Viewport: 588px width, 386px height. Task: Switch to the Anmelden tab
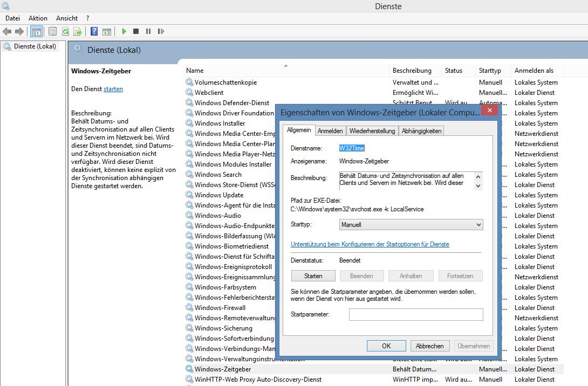coord(330,131)
